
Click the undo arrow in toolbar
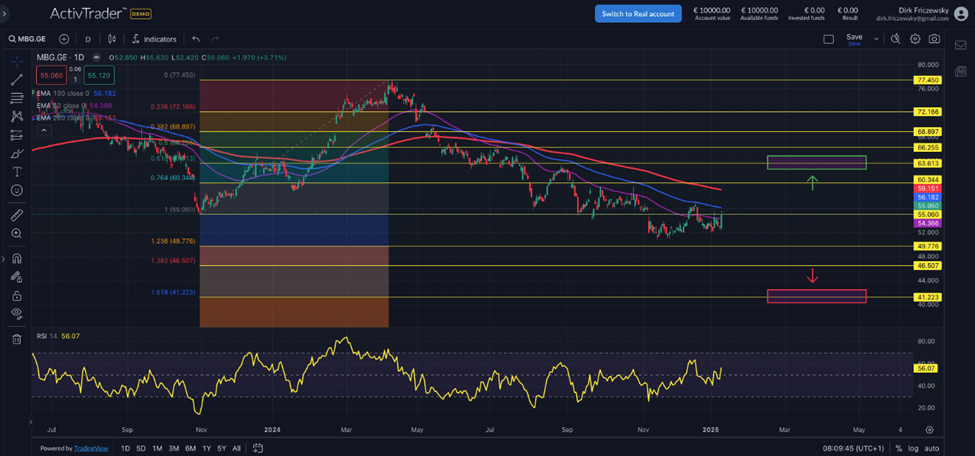(196, 39)
